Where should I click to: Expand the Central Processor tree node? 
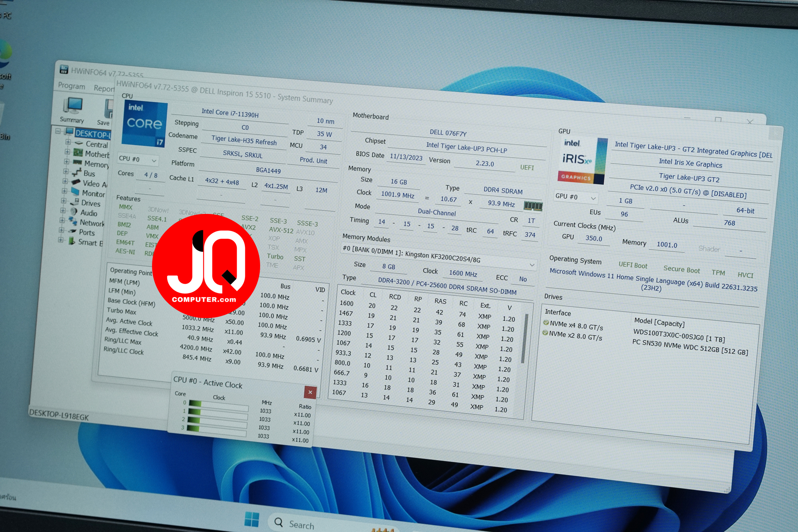tap(68, 142)
